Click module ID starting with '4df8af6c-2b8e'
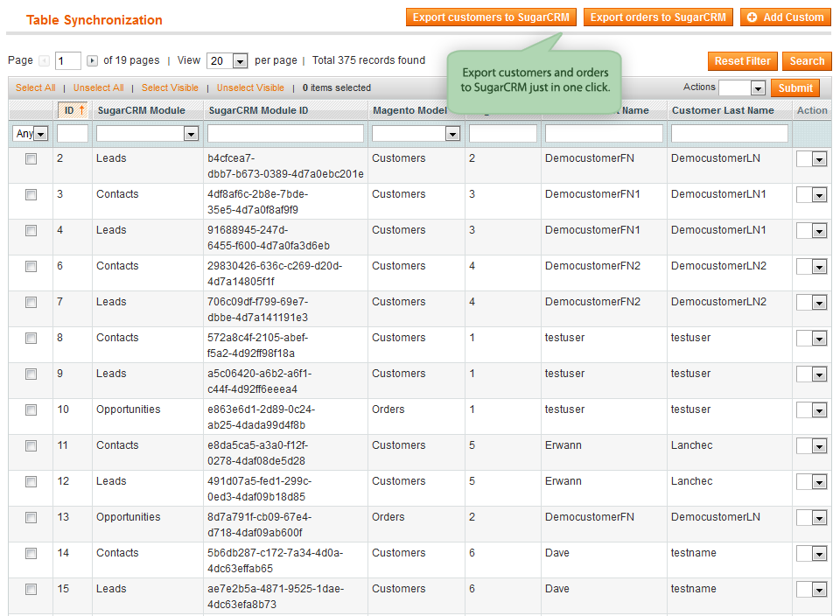840x616 pixels. [257, 202]
